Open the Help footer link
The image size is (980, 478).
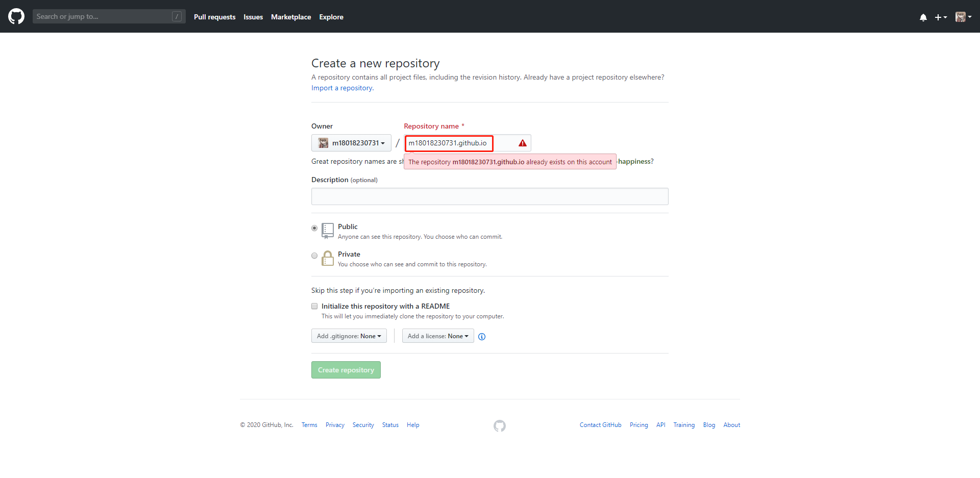point(413,425)
